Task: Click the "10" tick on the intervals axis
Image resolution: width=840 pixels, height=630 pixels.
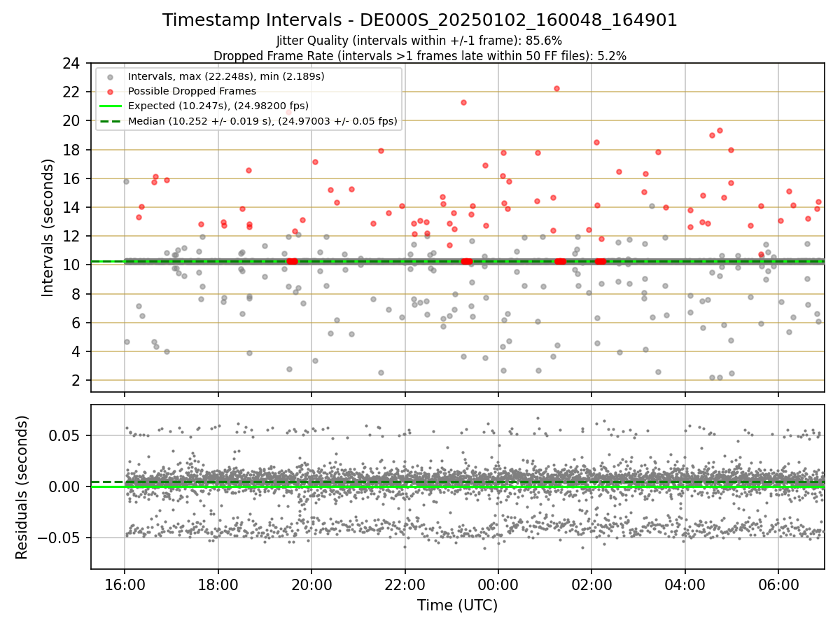Action: click(x=71, y=265)
